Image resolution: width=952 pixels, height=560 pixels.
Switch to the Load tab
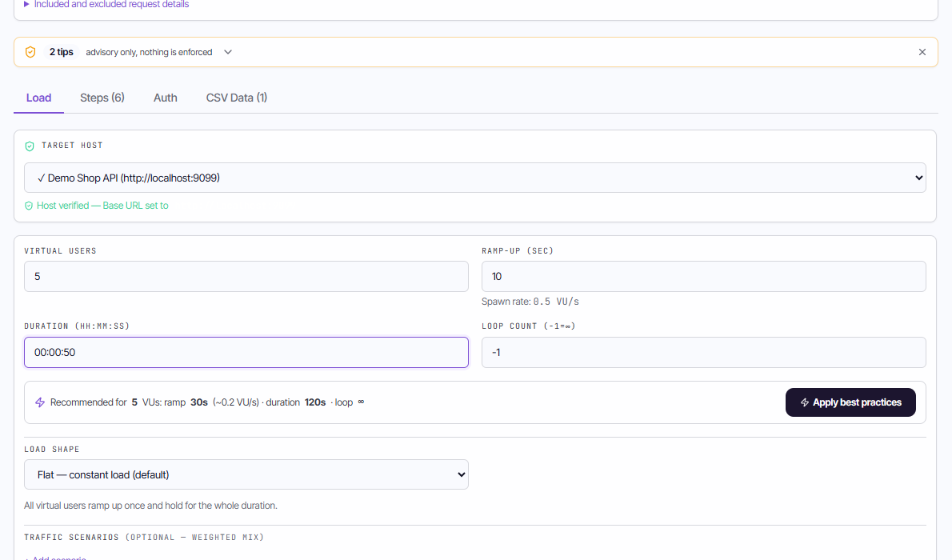(39, 98)
